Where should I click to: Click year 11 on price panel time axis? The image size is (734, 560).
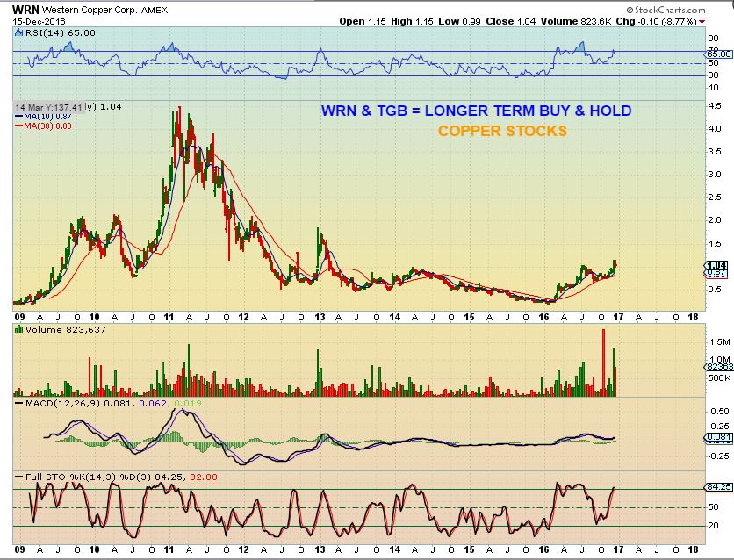(169, 317)
